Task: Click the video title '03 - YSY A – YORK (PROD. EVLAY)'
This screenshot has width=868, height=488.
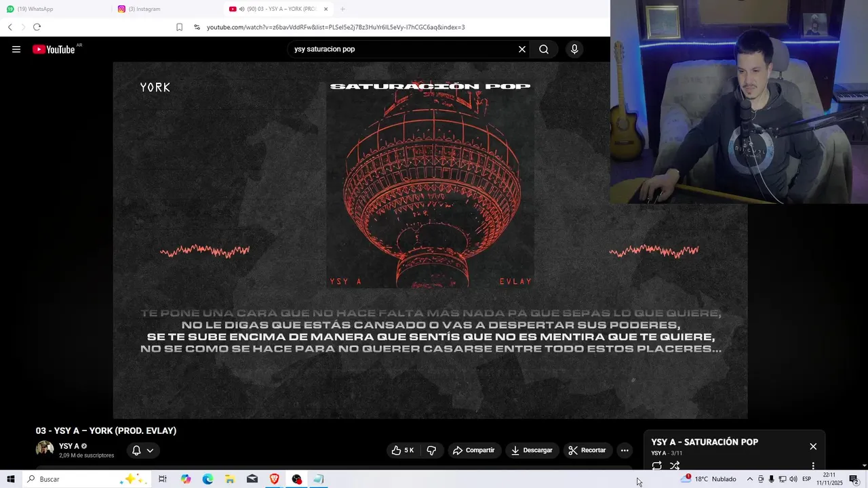Action: tap(106, 430)
